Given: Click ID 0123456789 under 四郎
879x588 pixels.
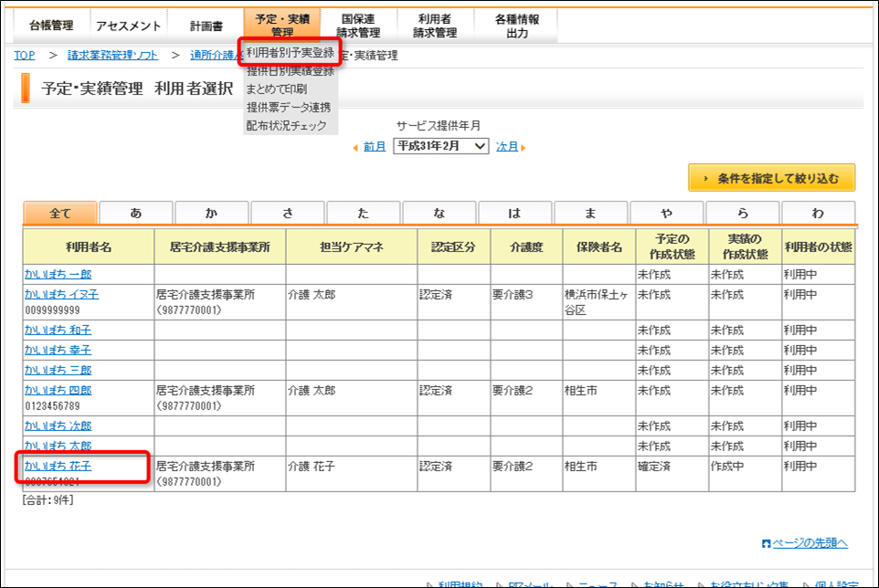Looking at the screenshot, I should pyautogui.click(x=53, y=406).
